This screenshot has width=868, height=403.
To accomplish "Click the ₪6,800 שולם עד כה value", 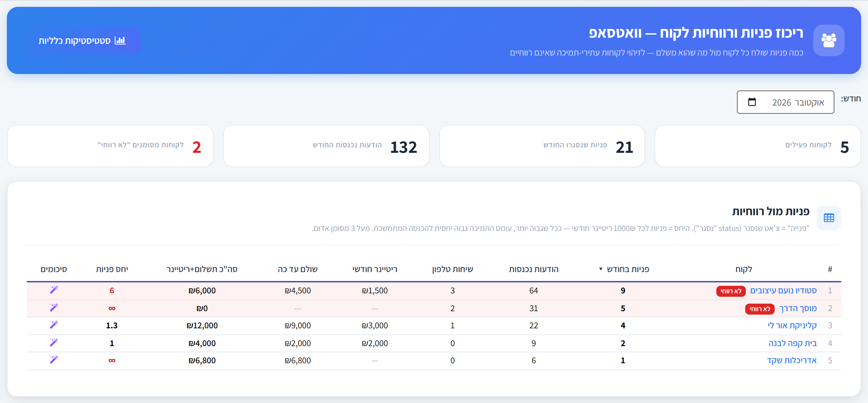I will tap(297, 361).
